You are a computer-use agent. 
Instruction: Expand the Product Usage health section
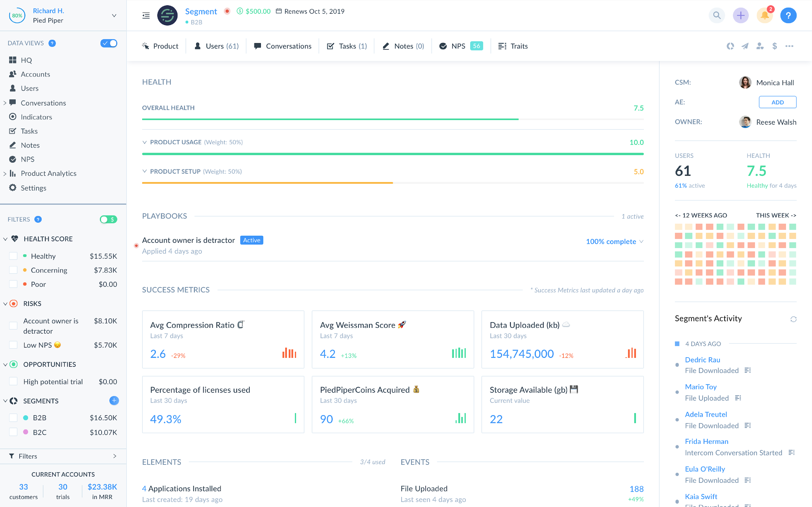pyautogui.click(x=145, y=142)
